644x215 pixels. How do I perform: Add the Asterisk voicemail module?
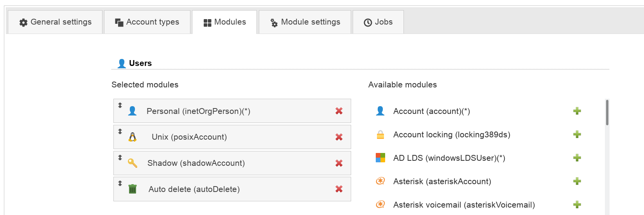click(577, 205)
